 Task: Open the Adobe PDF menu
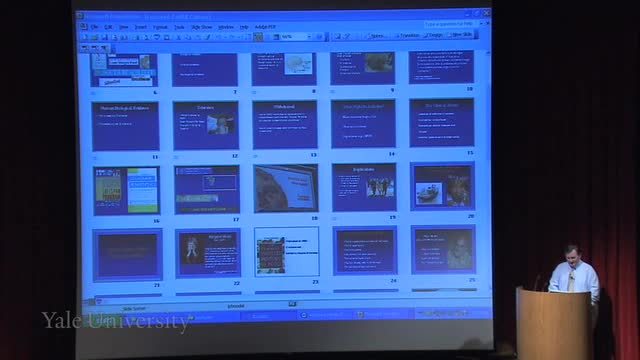[265, 27]
